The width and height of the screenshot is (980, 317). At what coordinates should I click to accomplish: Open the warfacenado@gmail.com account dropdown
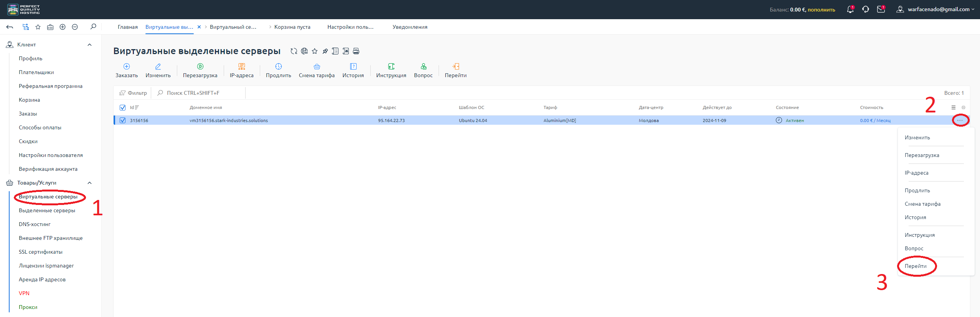point(936,9)
